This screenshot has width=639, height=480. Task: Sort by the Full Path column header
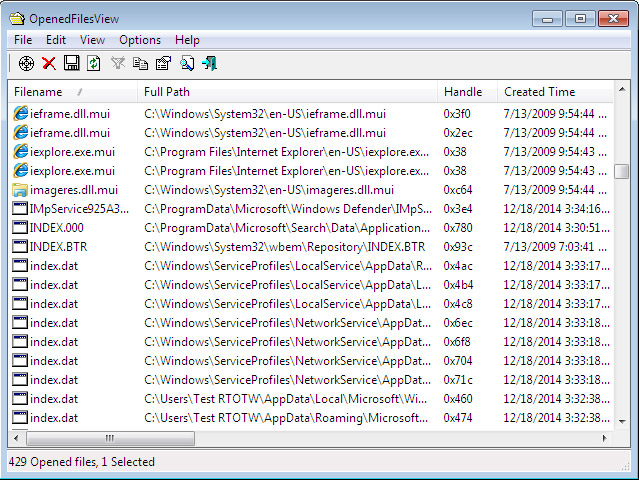(288, 92)
